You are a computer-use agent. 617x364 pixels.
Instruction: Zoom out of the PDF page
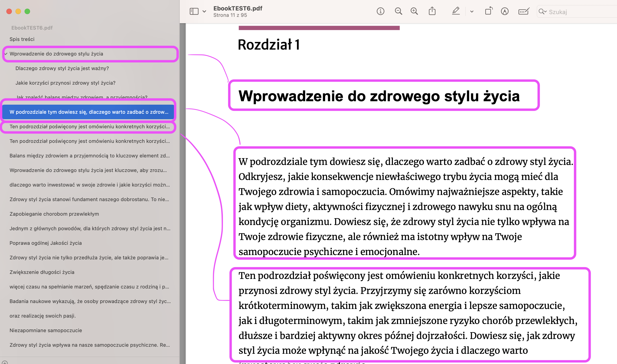pos(399,11)
